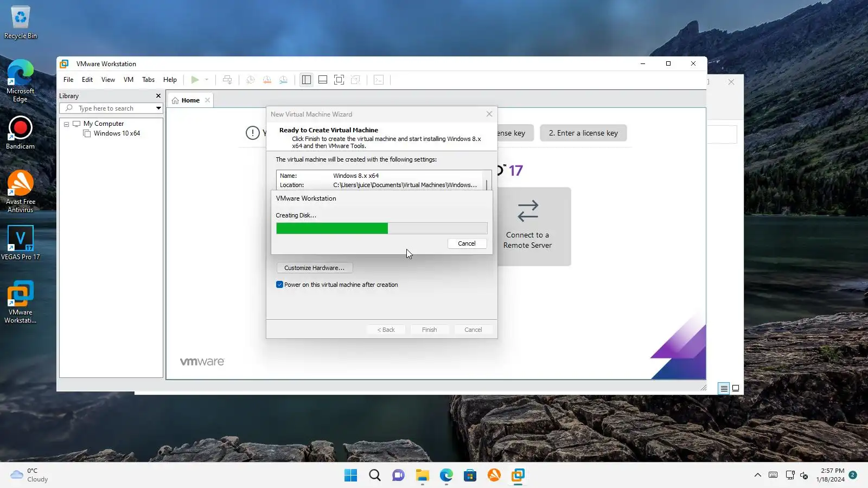Click the Creating Disk progress bar

[381, 228]
